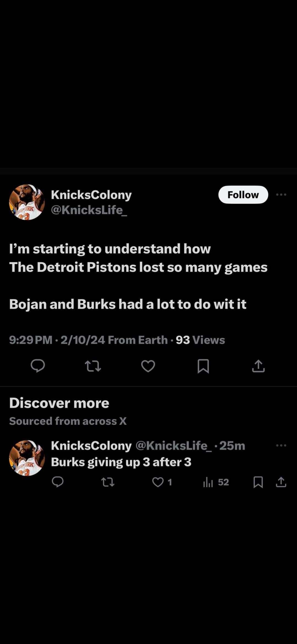Screen dimensions: 297x644
Task: Open avatar on the Discover more tweet
Action: point(27,458)
